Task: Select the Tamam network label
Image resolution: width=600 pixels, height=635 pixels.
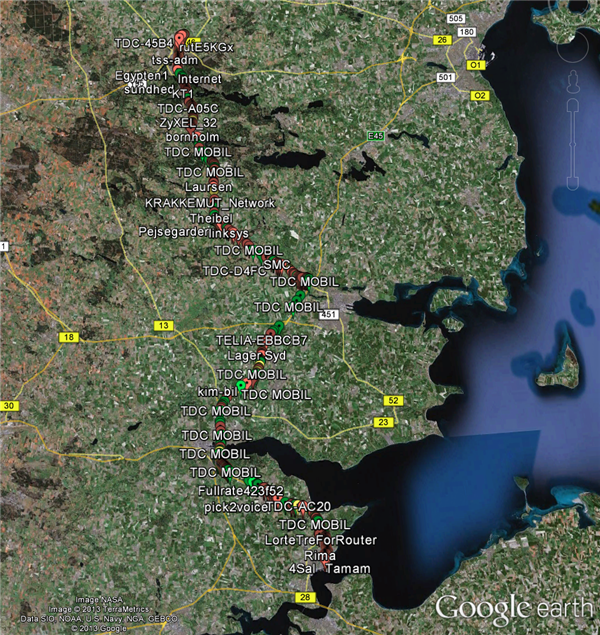Action: pyautogui.click(x=348, y=569)
